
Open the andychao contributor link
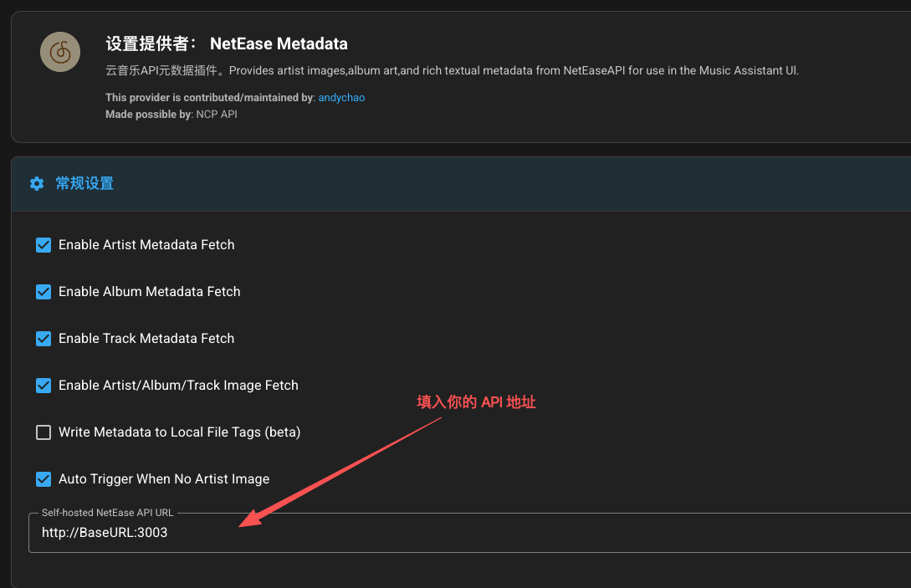(341, 97)
